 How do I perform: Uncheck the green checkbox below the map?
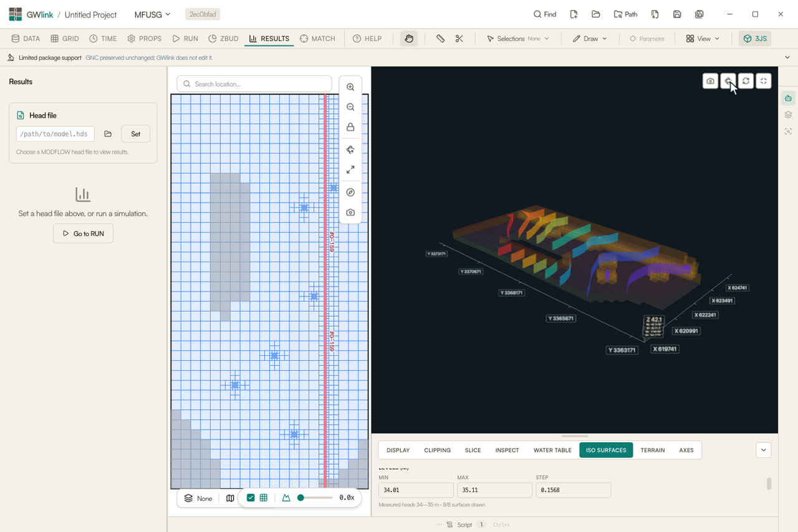click(251, 498)
